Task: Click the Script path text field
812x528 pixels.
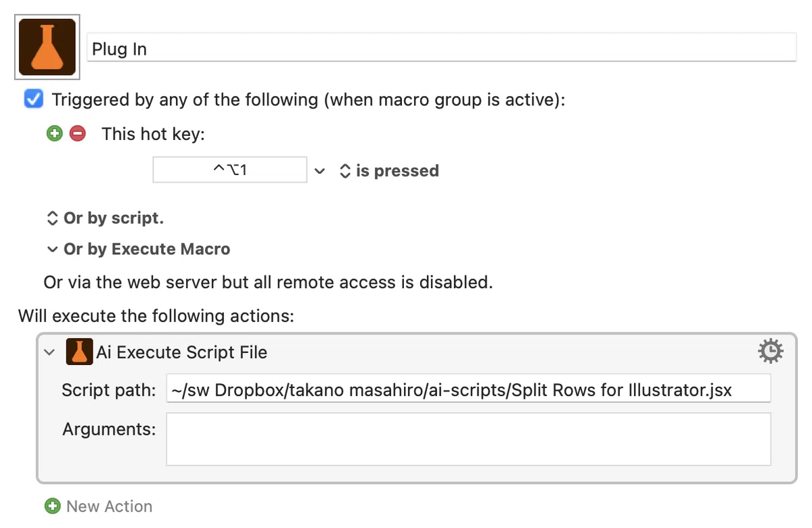Action: (x=468, y=389)
